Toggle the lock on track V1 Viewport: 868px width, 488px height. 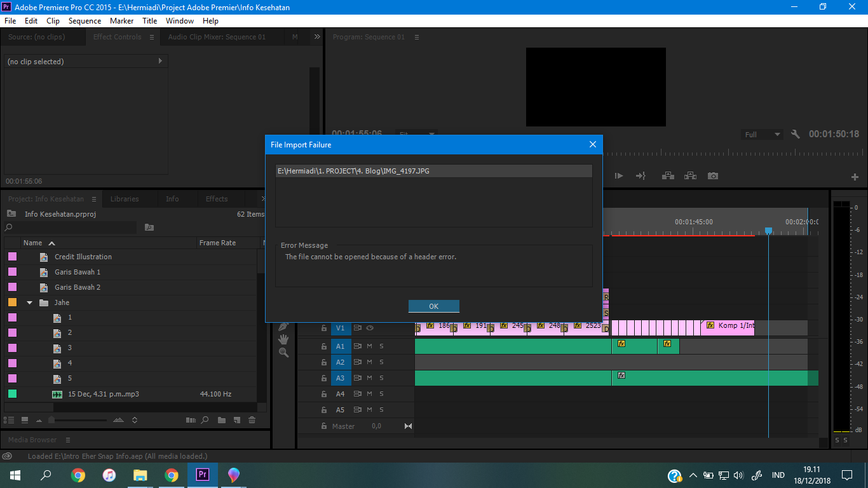(323, 328)
